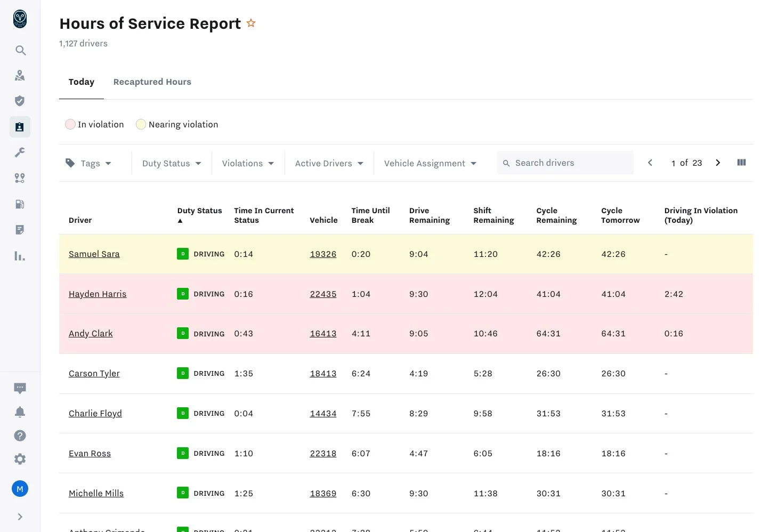The image size is (769, 532).
Task: Open the safety shield icon in sidebar
Action: pyautogui.click(x=20, y=101)
